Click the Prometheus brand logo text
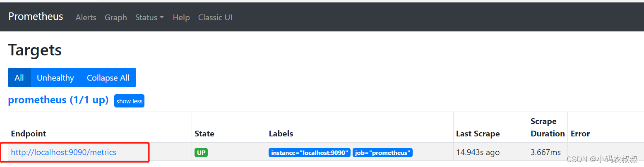Screen dimensions: 644x167 pos(36,17)
